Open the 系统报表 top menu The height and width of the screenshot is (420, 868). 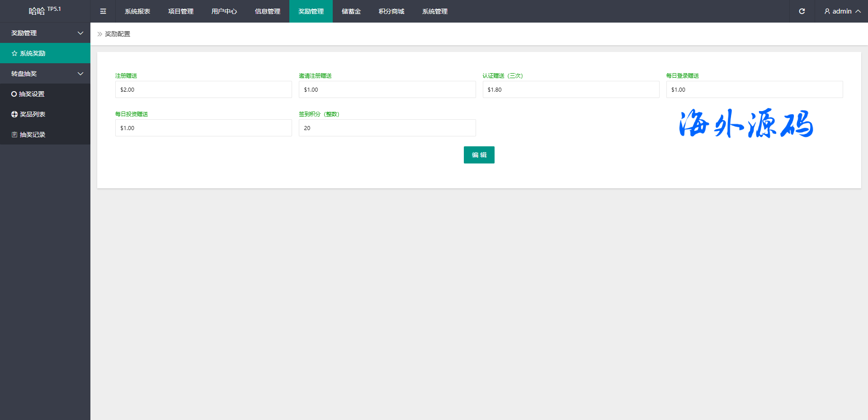click(x=137, y=11)
